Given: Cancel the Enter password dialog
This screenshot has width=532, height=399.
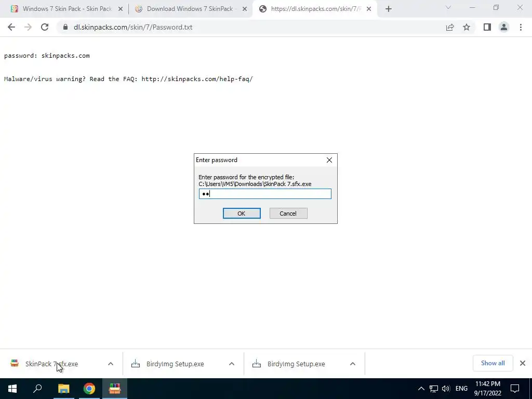Looking at the screenshot, I should [x=288, y=214].
